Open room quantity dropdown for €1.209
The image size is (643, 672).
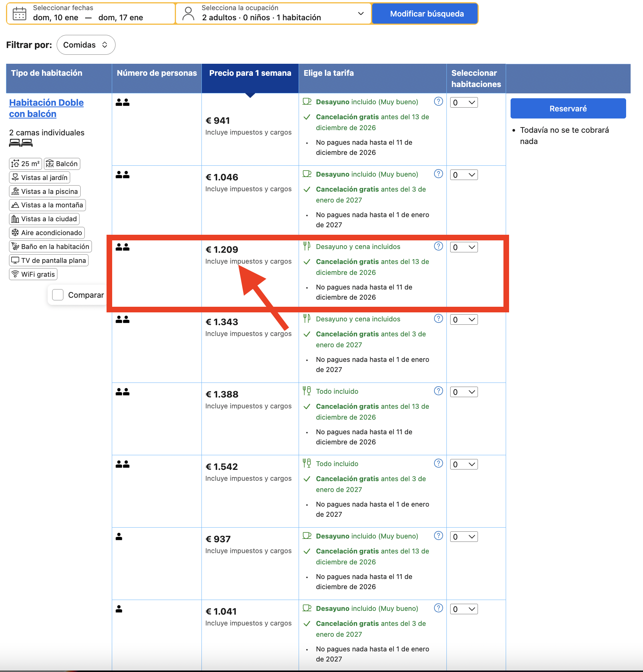click(464, 247)
